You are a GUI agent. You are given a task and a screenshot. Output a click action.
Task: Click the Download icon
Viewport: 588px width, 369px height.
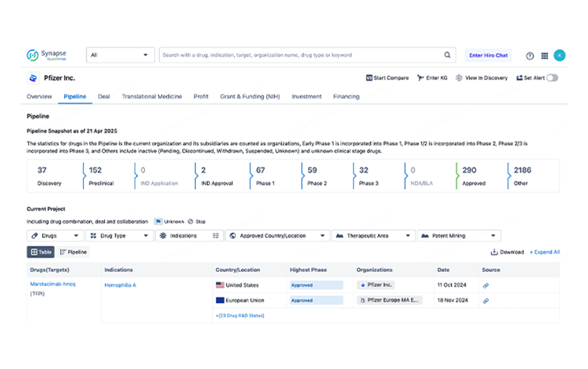[494, 252]
